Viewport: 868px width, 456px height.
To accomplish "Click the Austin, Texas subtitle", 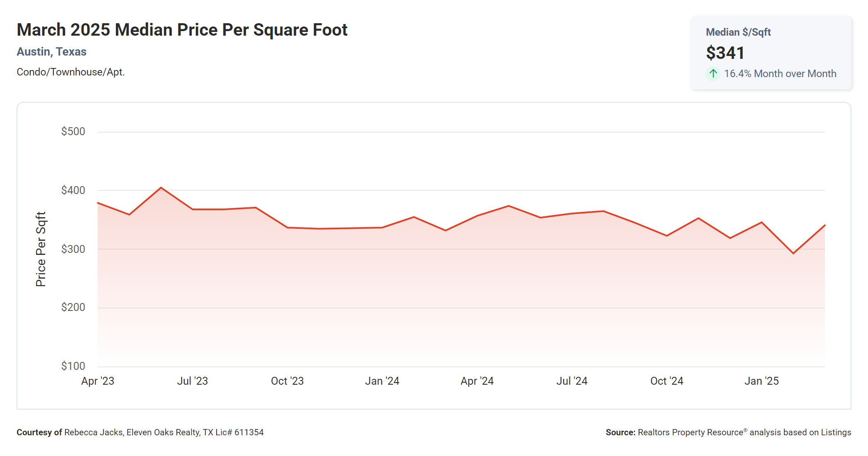I will 51,52.
